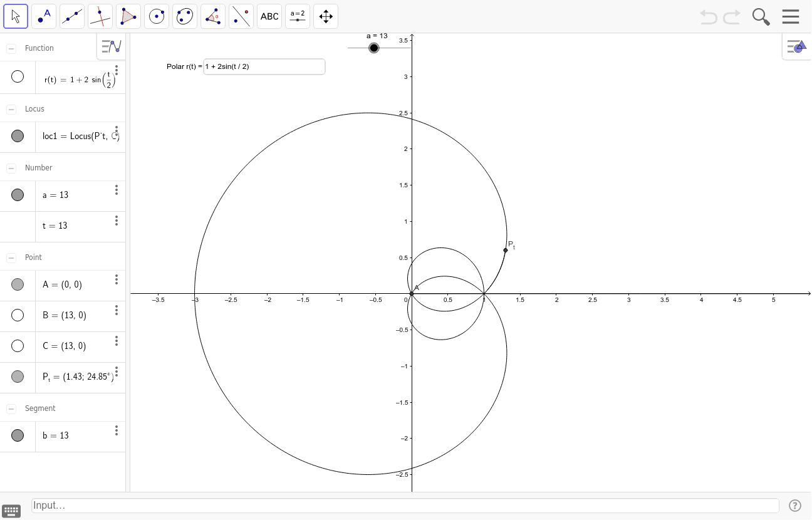Open options menu for point C
The width and height of the screenshot is (812, 520).
[117, 341]
